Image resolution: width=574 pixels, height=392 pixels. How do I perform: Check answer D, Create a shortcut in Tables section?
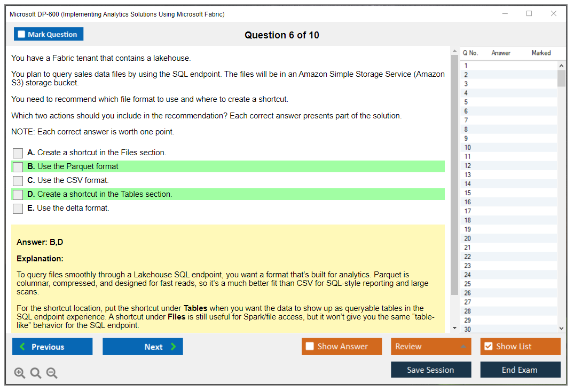coord(18,194)
